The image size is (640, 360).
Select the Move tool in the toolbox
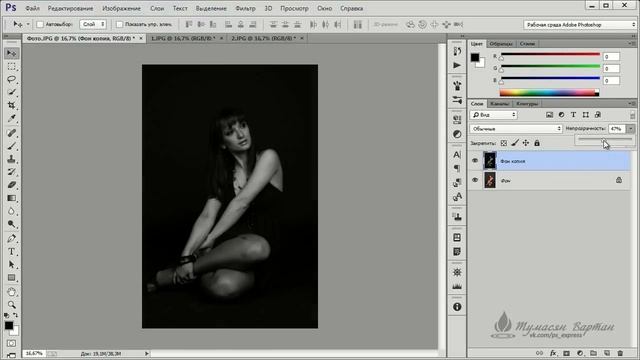pyautogui.click(x=11, y=53)
